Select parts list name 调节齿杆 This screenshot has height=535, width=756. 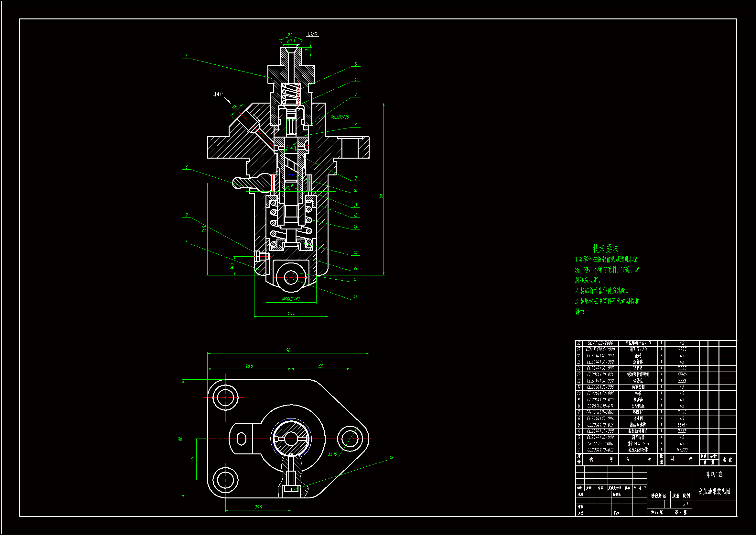638,438
